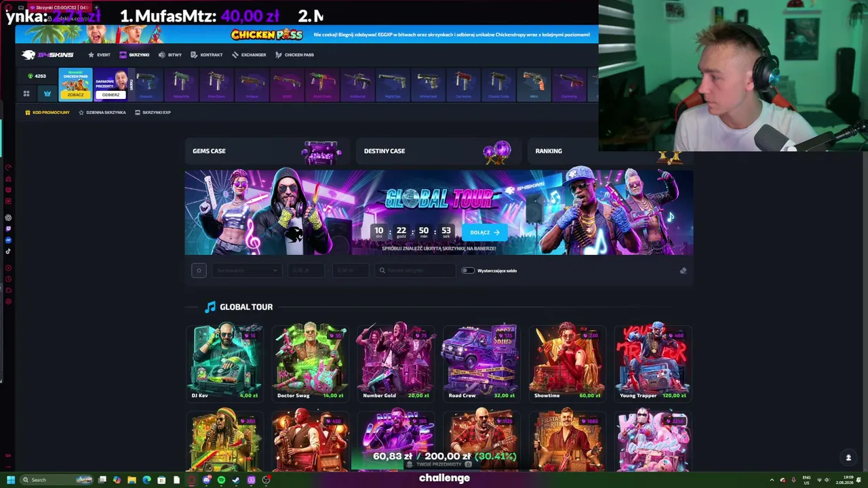This screenshot has height=488, width=868.
Task: Click the Chicken Pass promo banner logo
Action: pos(267,35)
